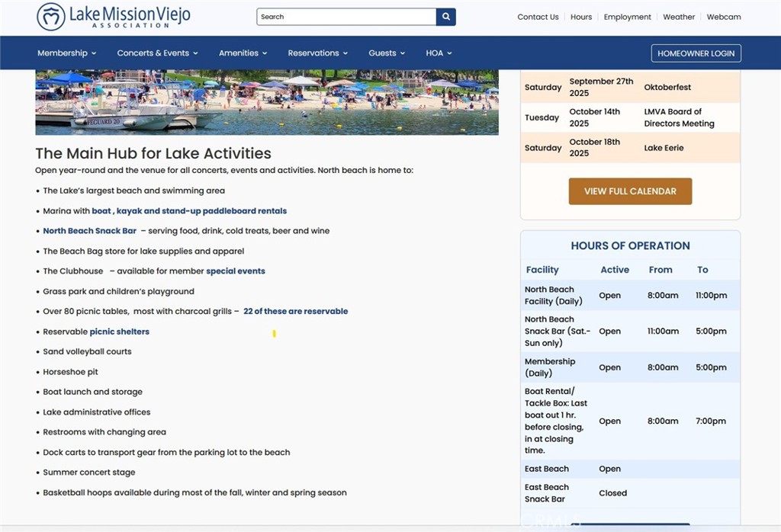Focus the Search text field
Viewport: 781px width, 532px height.
click(x=346, y=17)
